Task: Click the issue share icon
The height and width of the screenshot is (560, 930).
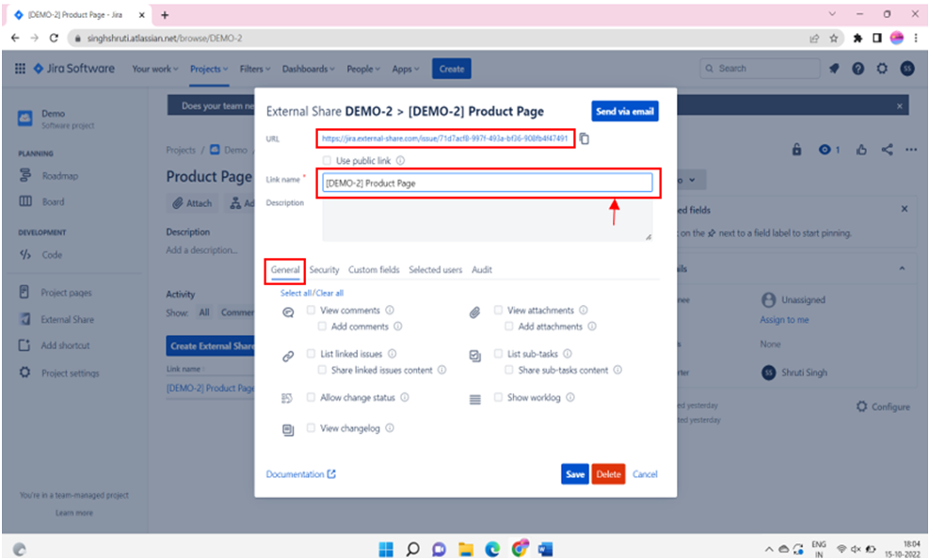Action: click(888, 150)
